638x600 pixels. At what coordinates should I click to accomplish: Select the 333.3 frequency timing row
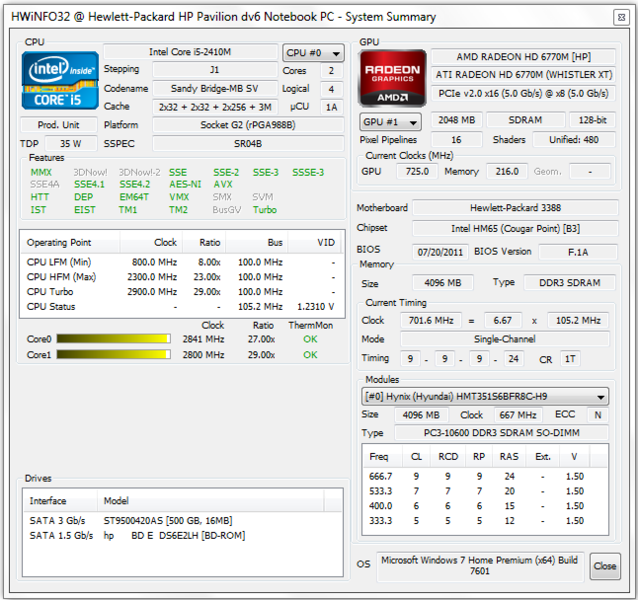(x=485, y=521)
